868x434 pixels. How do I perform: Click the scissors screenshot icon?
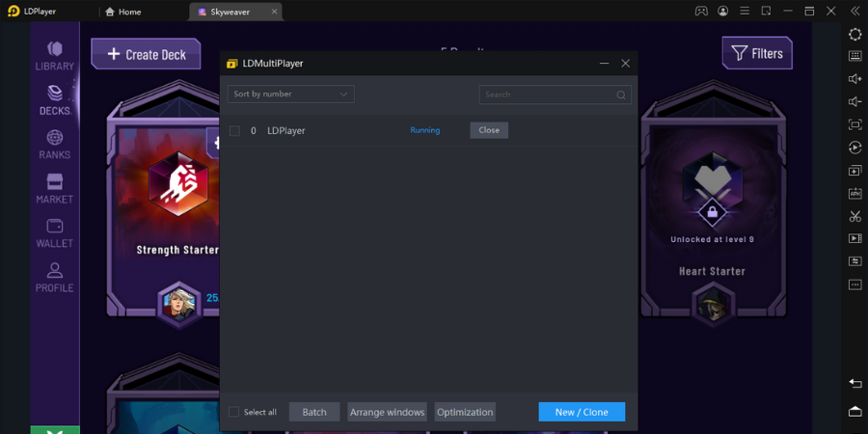(854, 216)
